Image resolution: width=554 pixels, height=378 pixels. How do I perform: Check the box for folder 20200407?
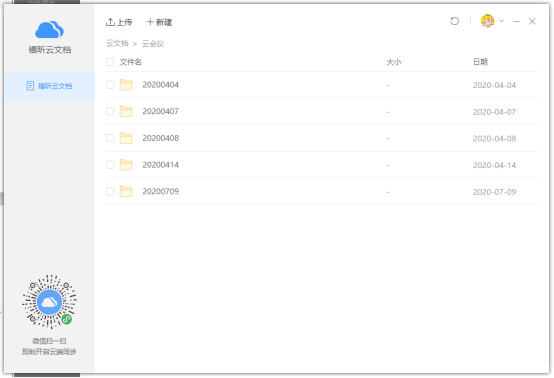click(x=110, y=111)
